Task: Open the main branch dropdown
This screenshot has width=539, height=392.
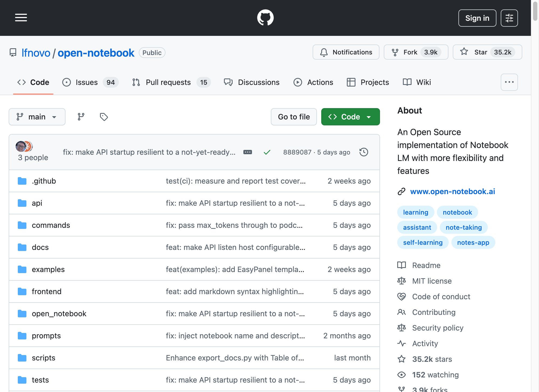Action: click(x=37, y=117)
